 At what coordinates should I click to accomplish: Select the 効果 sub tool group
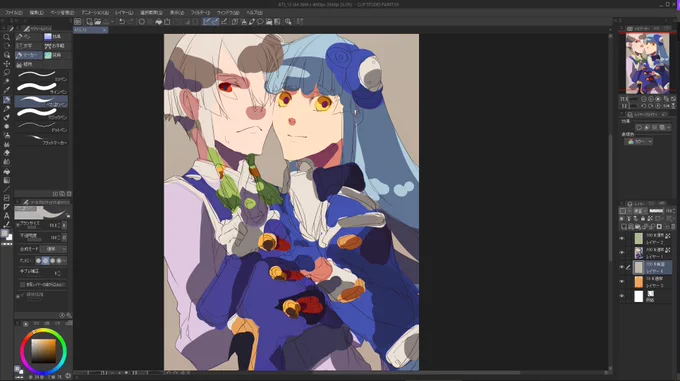click(x=57, y=37)
